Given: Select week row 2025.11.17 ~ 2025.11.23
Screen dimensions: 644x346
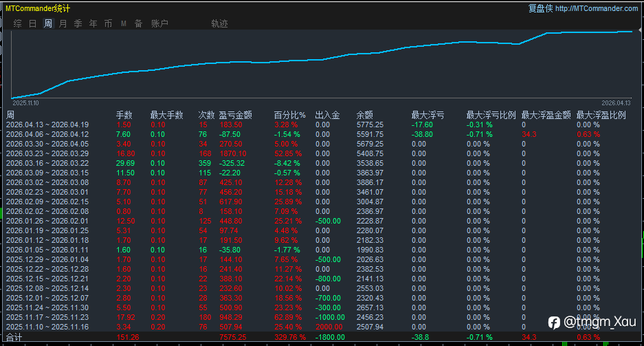Looking at the screenshot, I should click(322, 317).
